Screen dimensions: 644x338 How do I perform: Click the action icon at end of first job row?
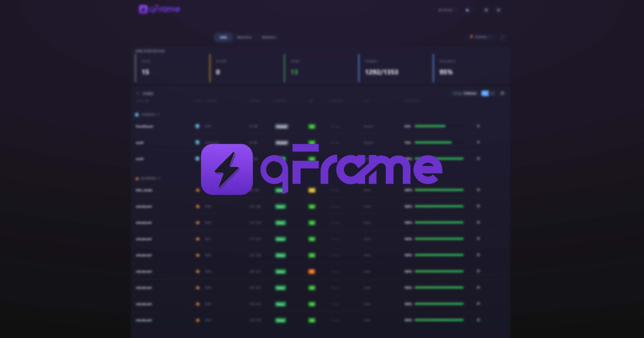click(x=478, y=126)
